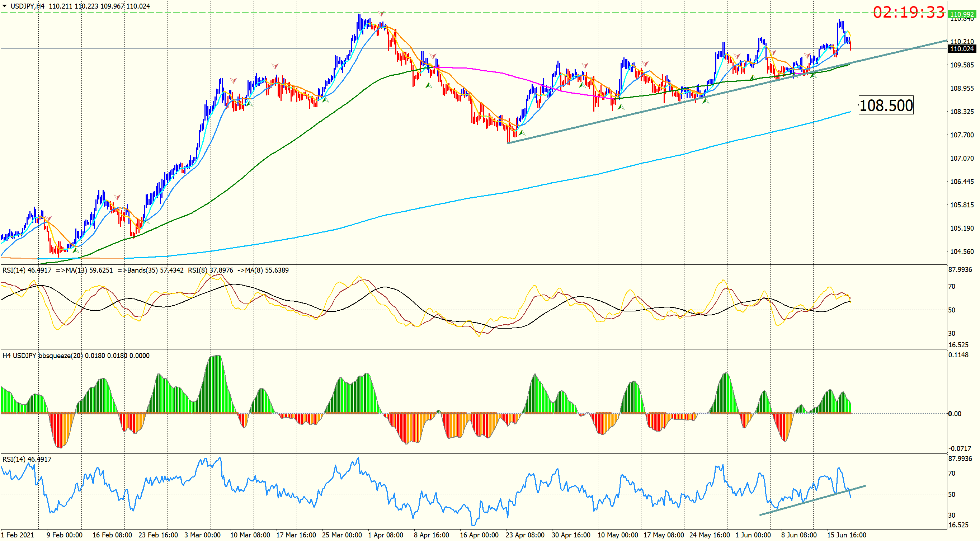The width and height of the screenshot is (980, 541).
Task: Select the red 02:19:33 candle countdown timer
Action: [x=908, y=13]
